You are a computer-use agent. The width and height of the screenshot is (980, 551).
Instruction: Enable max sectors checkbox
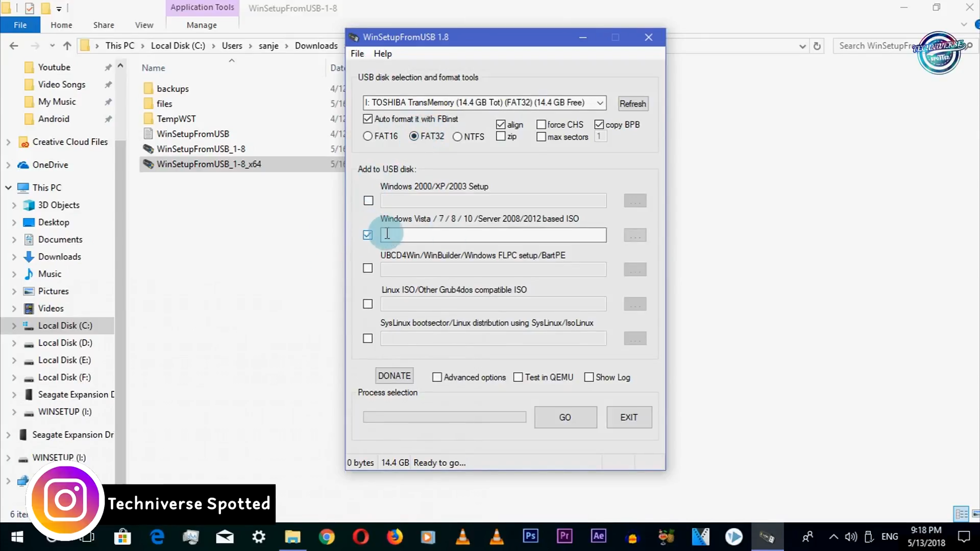[541, 137]
